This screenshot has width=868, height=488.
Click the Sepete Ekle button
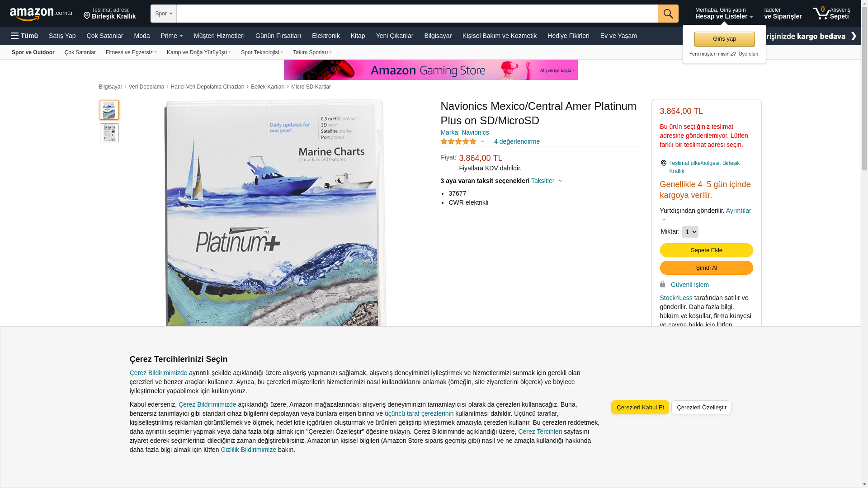coord(706,250)
